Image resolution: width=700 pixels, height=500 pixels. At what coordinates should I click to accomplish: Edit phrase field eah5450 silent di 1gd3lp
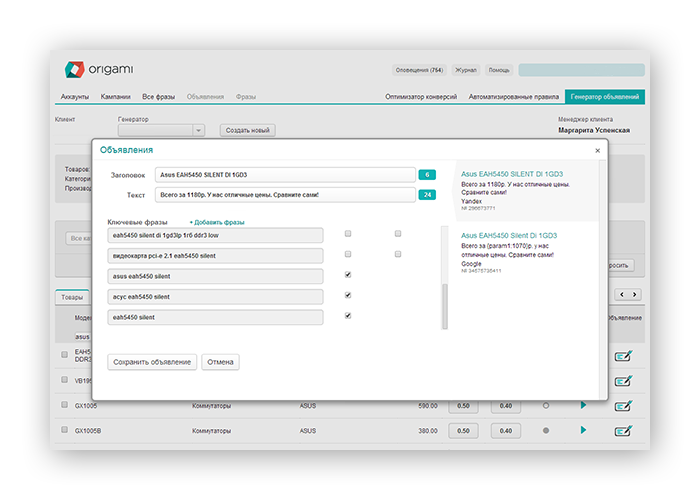coord(215,235)
